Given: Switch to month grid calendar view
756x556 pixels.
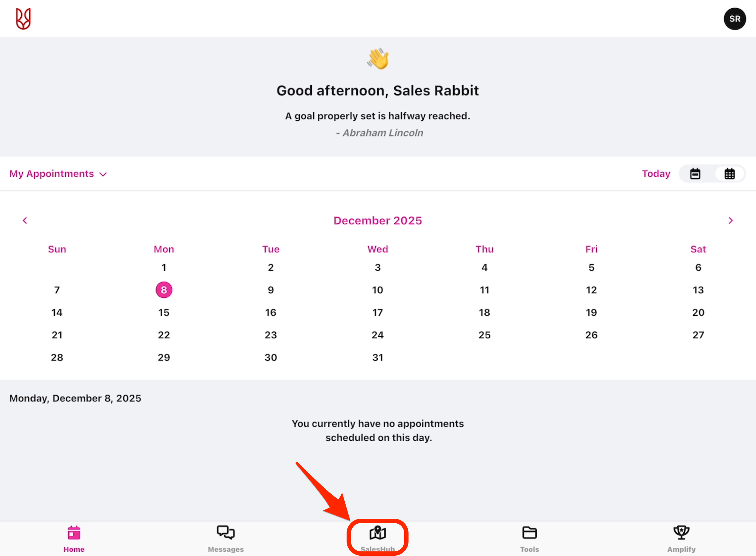Looking at the screenshot, I should (x=729, y=174).
